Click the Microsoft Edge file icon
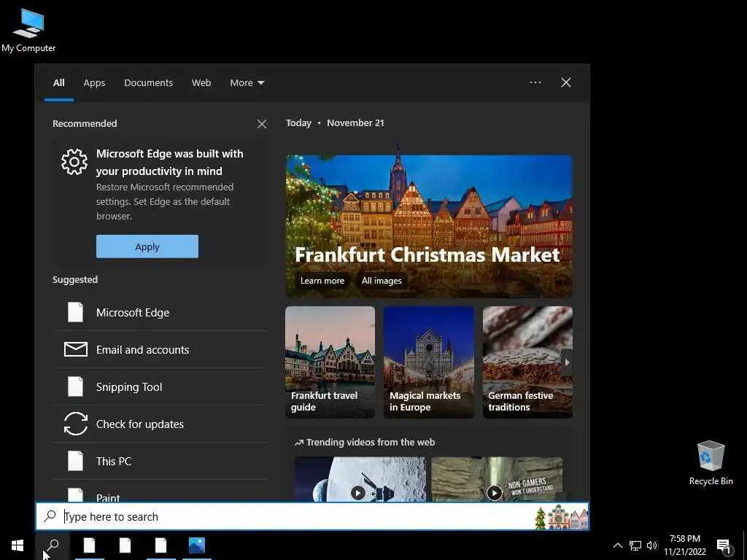 (75, 312)
